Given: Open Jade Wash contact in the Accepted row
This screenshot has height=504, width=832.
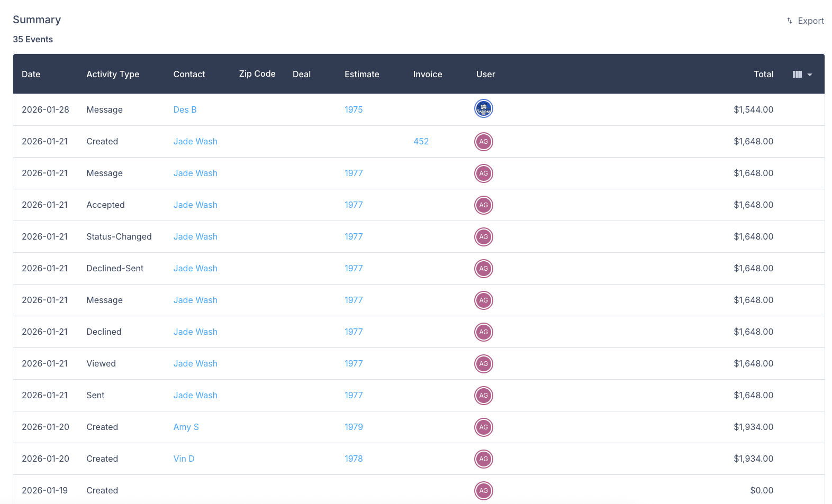Looking at the screenshot, I should (195, 205).
